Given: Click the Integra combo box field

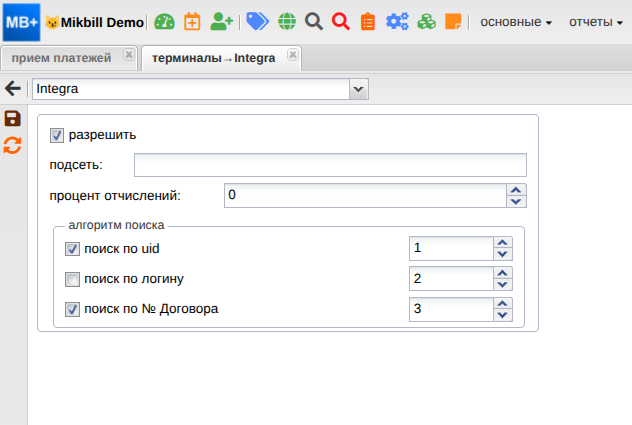Looking at the screenshot, I should click(191, 89).
